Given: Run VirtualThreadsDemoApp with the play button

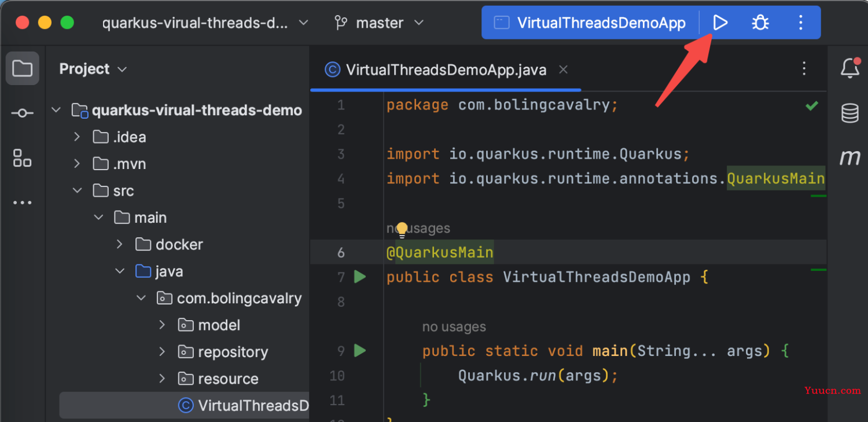Looking at the screenshot, I should 720,23.
